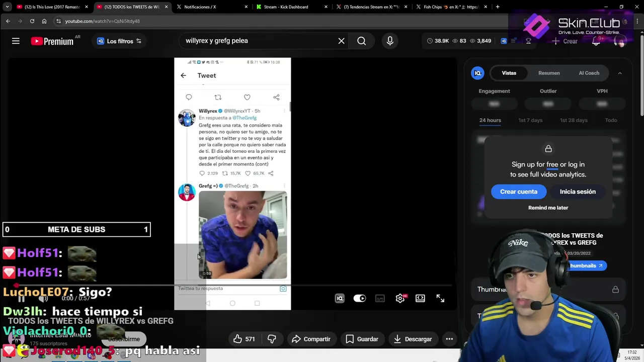Switch to the Resumen tab in vidIQ
This screenshot has height=362, width=644.
(x=549, y=73)
